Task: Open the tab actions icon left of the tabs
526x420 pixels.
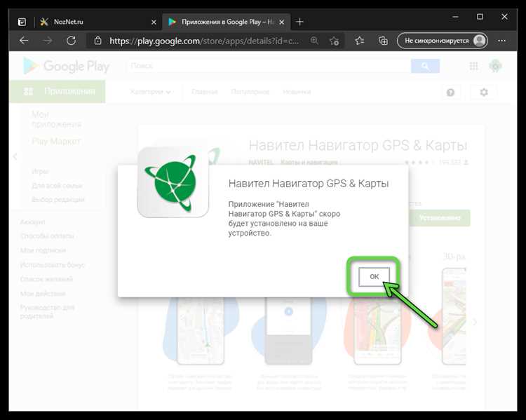Action: (x=22, y=22)
